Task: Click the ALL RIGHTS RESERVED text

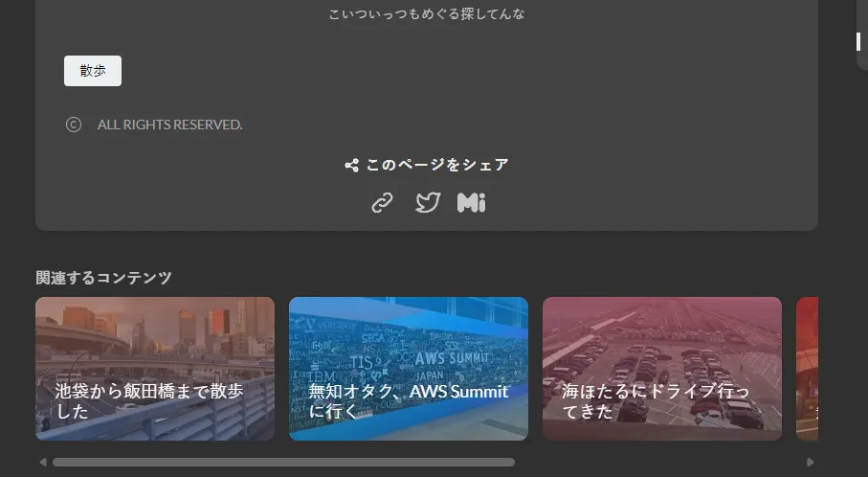Action: click(170, 125)
